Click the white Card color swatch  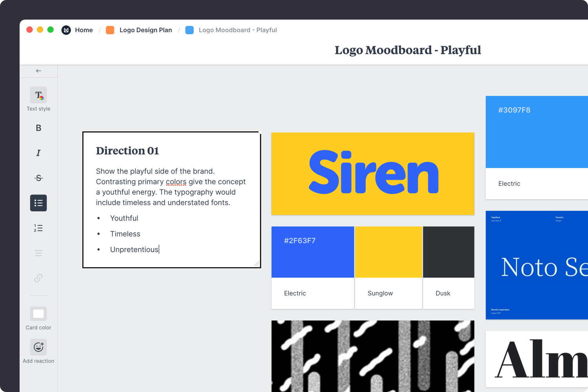click(38, 313)
